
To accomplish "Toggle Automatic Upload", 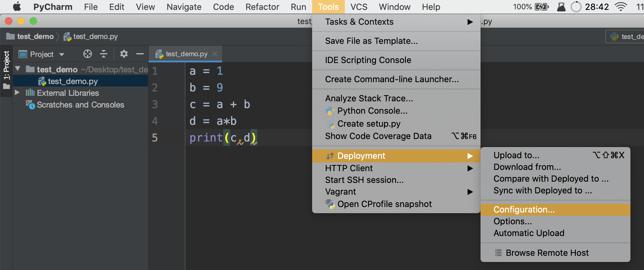I will pyautogui.click(x=555, y=233).
